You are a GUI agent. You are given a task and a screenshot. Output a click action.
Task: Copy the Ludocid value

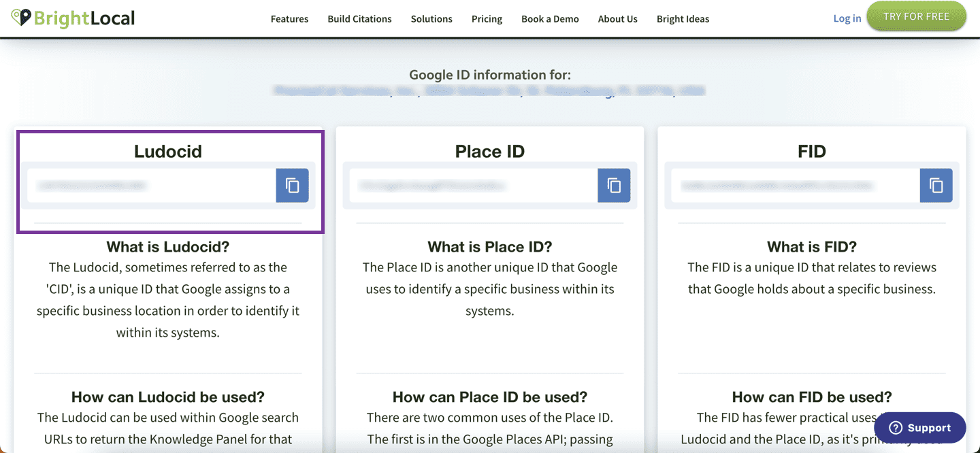(292, 185)
